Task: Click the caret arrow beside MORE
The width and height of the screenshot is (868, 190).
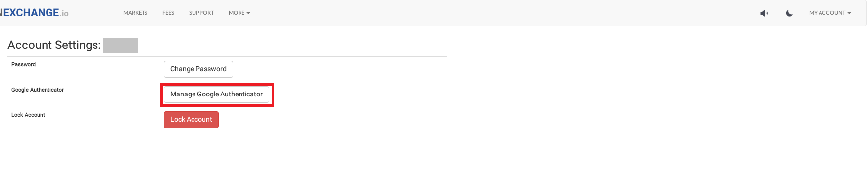Action: click(x=248, y=13)
